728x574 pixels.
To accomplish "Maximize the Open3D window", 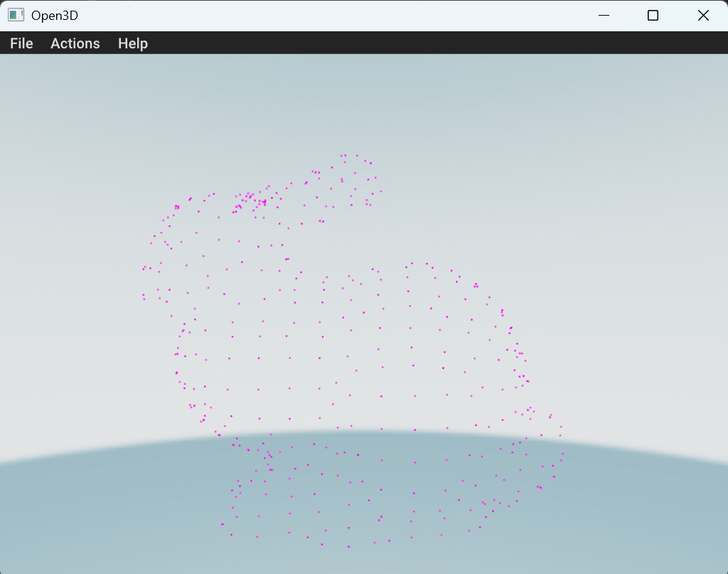I will (x=653, y=16).
